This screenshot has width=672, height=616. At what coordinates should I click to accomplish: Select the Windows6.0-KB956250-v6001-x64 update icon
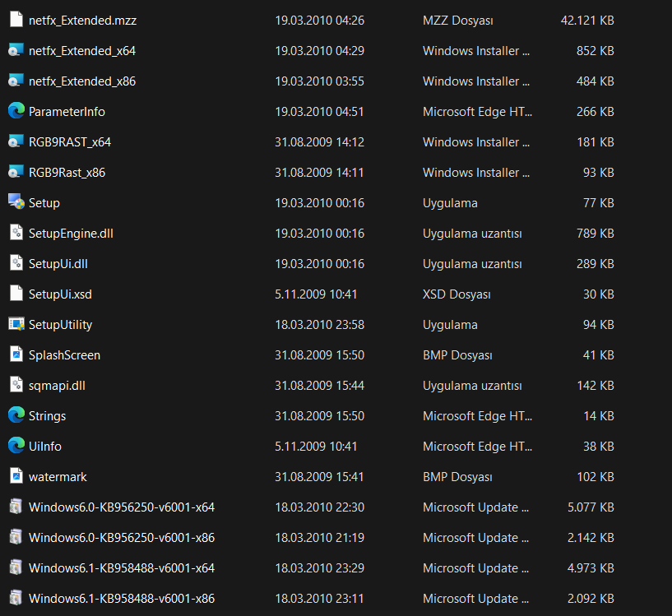click(x=16, y=507)
